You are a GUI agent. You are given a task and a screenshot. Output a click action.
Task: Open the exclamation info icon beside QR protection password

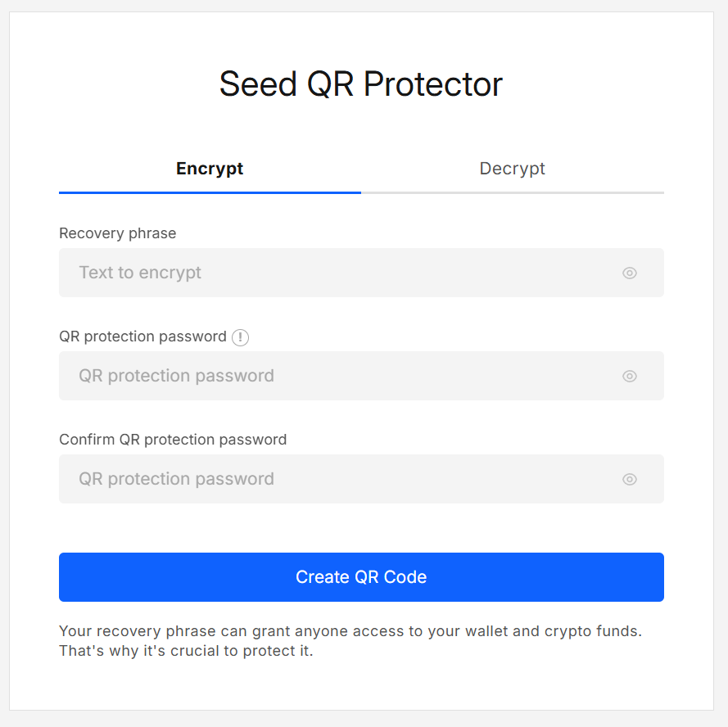coord(242,336)
